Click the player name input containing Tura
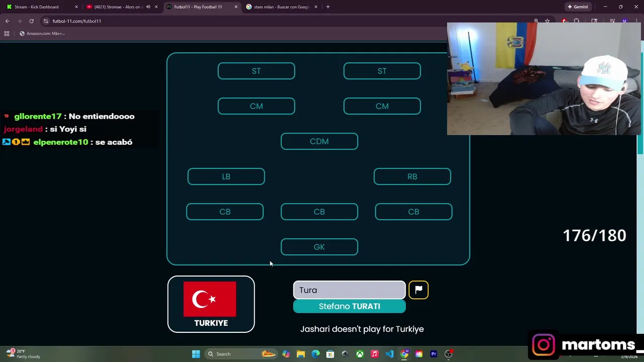 coord(349,290)
